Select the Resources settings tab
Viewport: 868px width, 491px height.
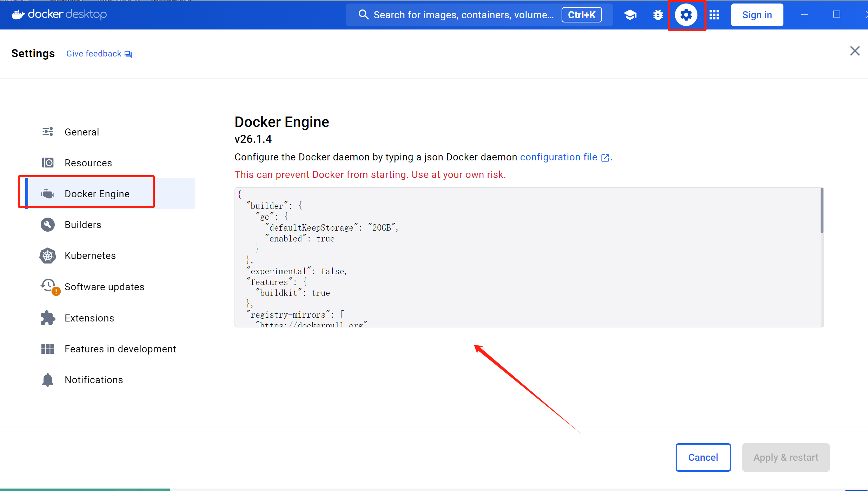click(111, 163)
